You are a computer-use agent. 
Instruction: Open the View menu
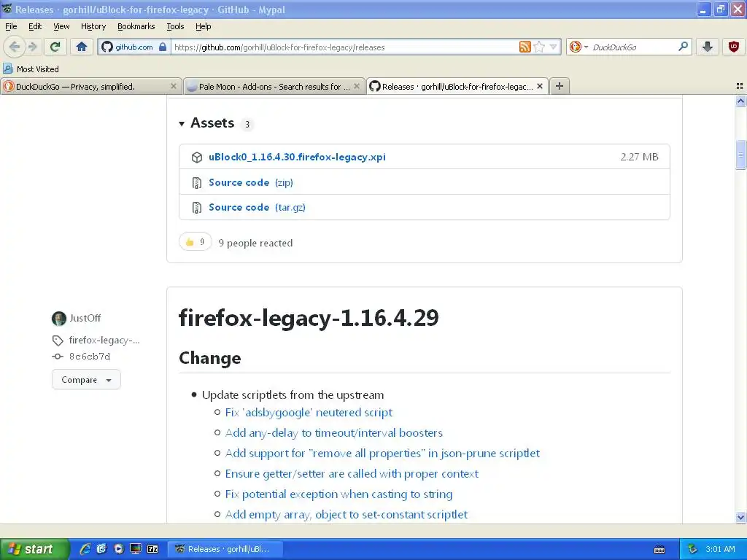61,26
